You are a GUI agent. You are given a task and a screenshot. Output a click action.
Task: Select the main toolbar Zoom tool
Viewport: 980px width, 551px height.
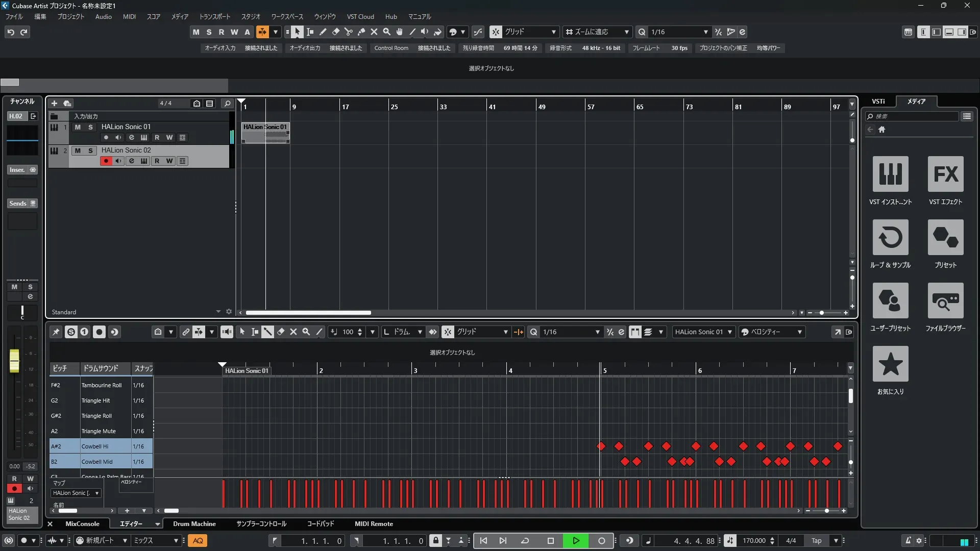point(387,32)
